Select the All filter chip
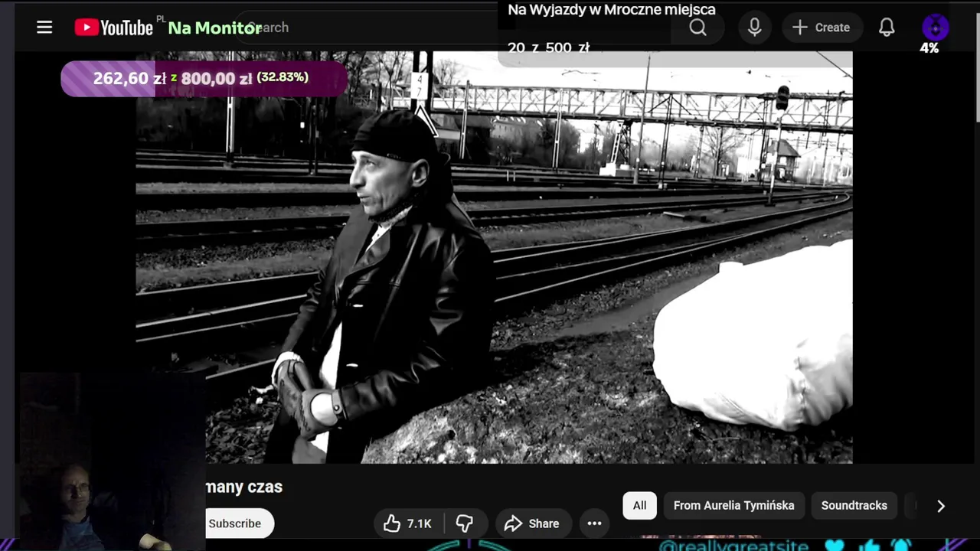 (x=640, y=505)
